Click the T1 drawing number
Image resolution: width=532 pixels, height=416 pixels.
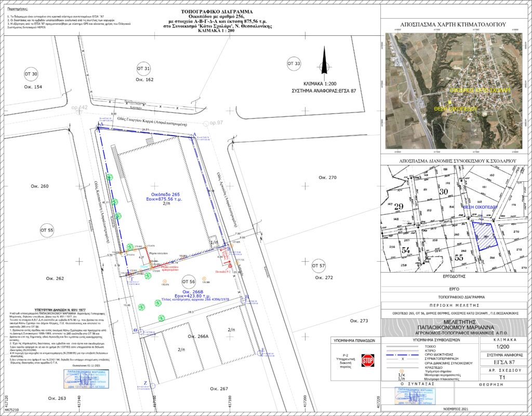click(502, 378)
